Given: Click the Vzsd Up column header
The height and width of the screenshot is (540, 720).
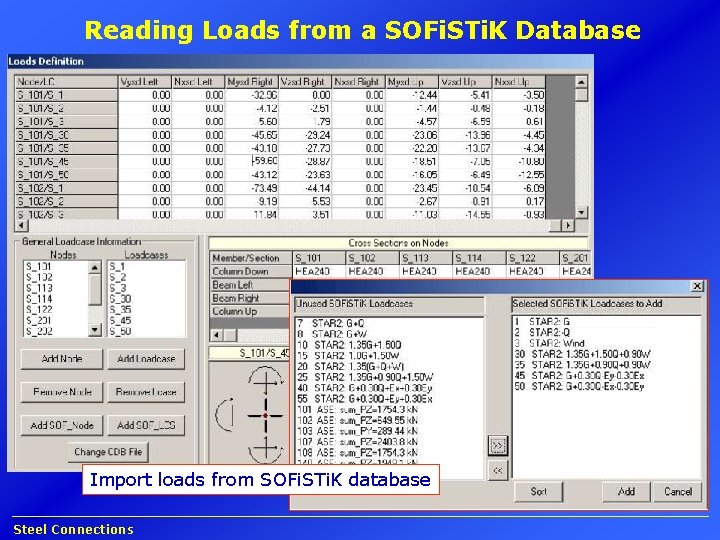Looking at the screenshot, I should tap(465, 82).
